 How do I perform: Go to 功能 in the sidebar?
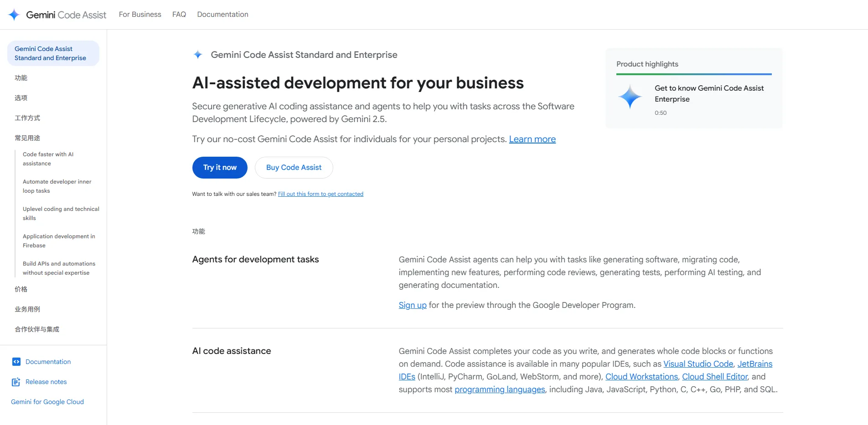tap(21, 78)
